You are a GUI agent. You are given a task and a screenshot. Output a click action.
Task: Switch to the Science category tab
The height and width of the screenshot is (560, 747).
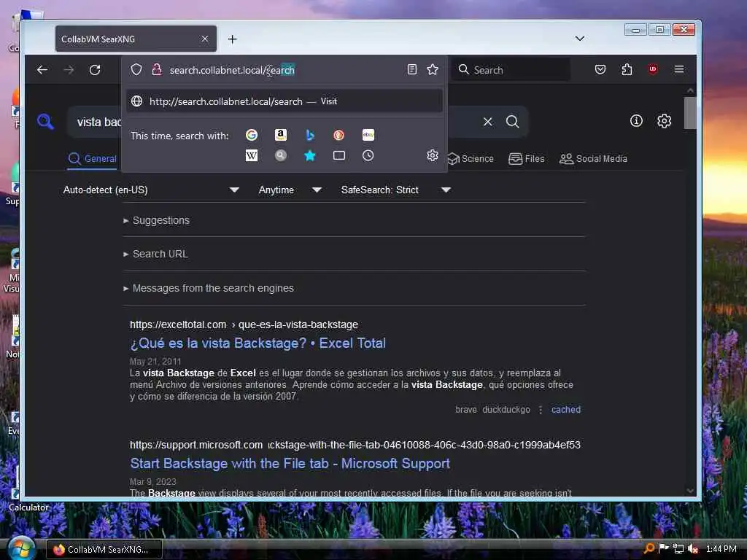pyautogui.click(x=471, y=158)
